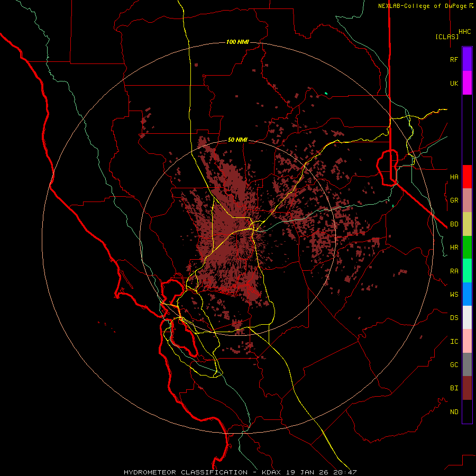Click the 100 NMI range ring label
This screenshot has width=476, height=476.
[x=237, y=42]
